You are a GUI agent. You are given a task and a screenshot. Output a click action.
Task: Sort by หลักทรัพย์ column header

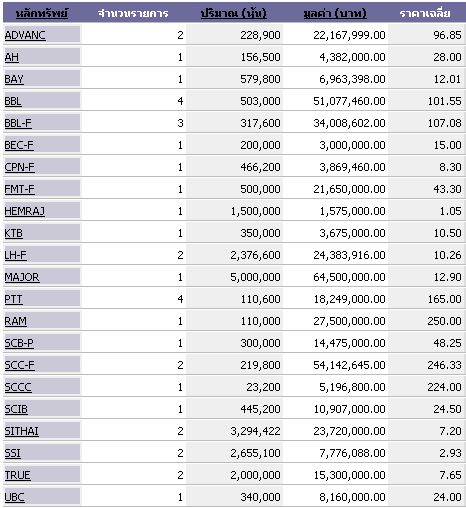point(42,13)
